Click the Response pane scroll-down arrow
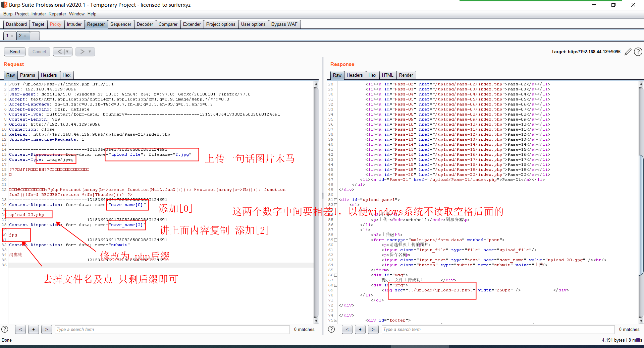Image resolution: width=644 pixels, height=348 pixels. (x=641, y=321)
